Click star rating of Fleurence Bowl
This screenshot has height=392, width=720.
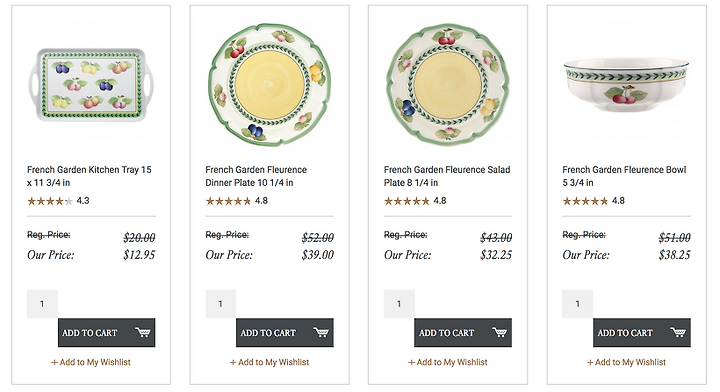tap(585, 201)
